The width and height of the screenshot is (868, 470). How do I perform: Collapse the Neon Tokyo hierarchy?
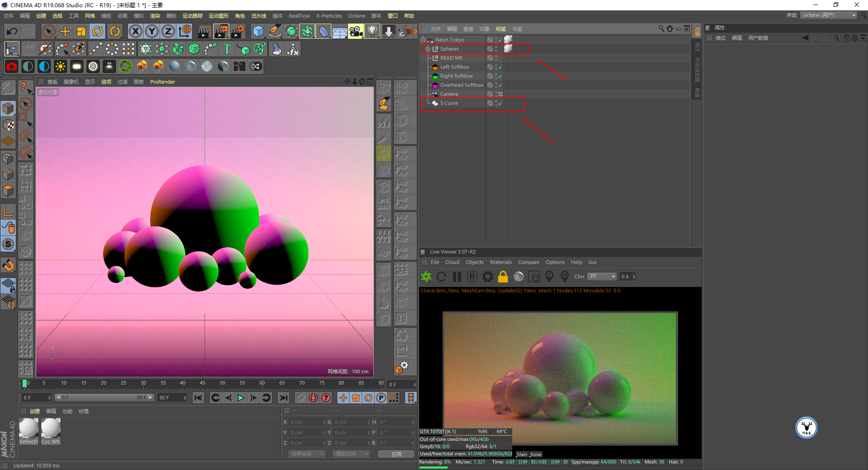(423, 40)
